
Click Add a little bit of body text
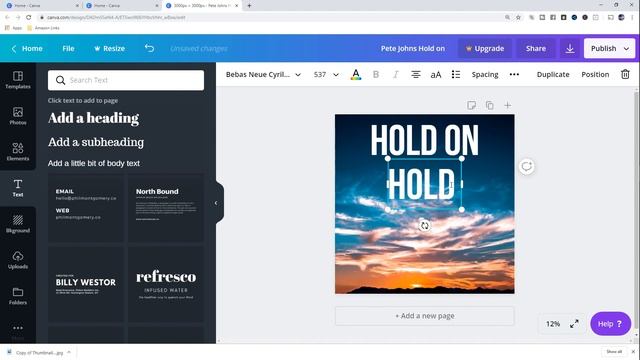93,163
